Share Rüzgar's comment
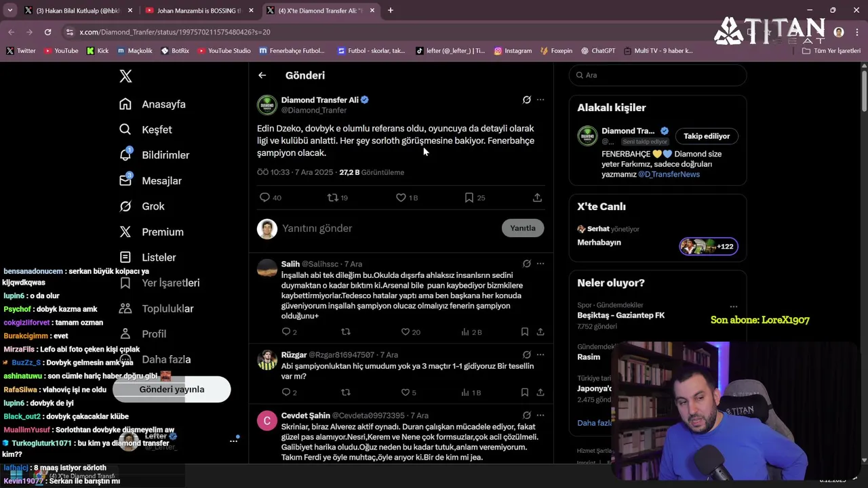This screenshot has height=488, width=868. coord(540,392)
